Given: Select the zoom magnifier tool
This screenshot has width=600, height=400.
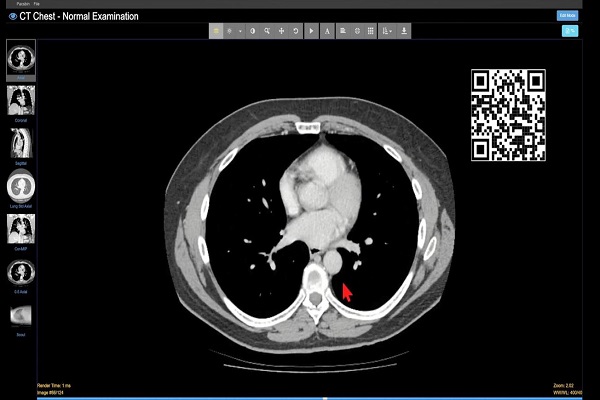Looking at the screenshot, I should click(267, 31).
